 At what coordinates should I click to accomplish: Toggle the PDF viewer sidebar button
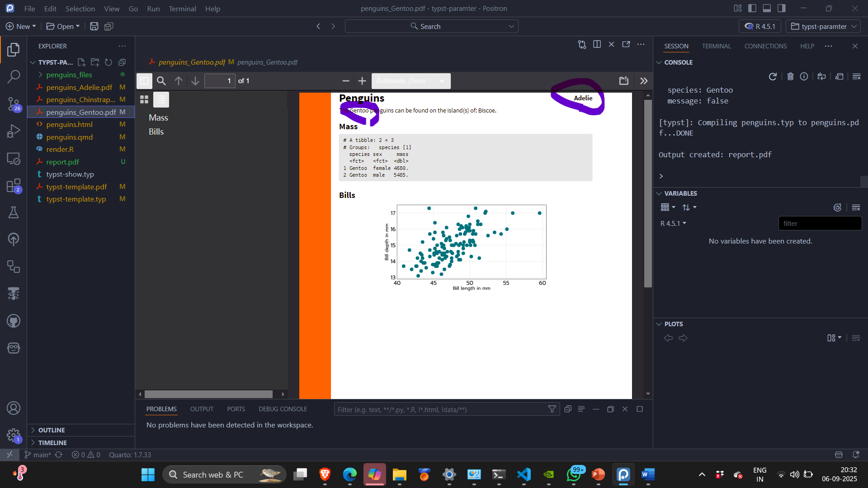(x=144, y=81)
